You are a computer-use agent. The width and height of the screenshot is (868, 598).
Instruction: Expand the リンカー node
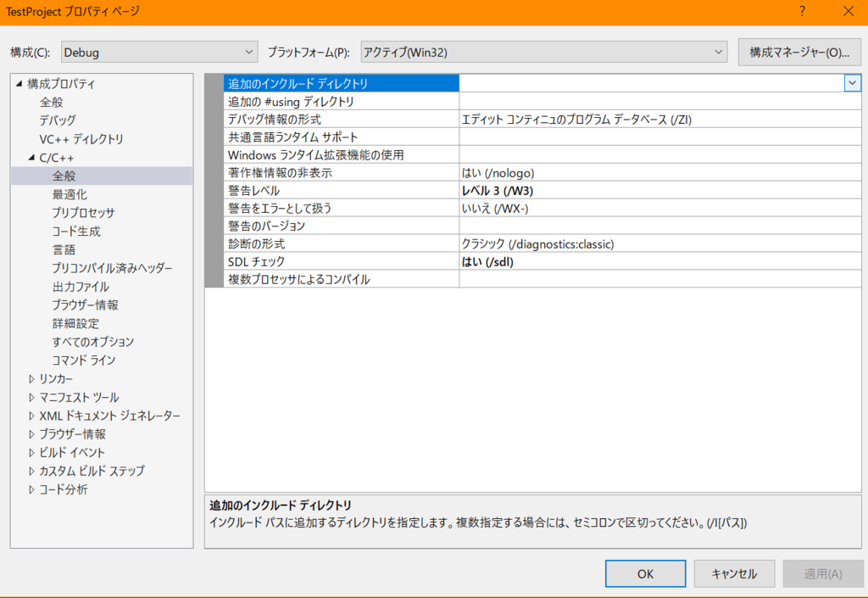[x=31, y=378]
